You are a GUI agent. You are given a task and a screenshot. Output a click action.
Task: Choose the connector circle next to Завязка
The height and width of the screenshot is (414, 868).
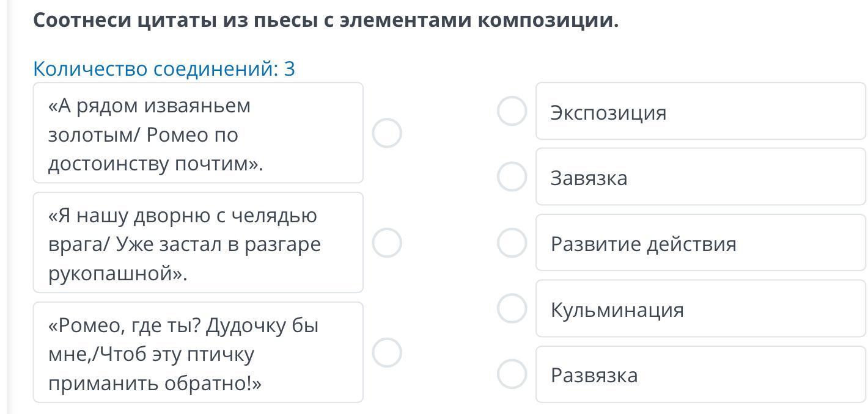tap(512, 177)
